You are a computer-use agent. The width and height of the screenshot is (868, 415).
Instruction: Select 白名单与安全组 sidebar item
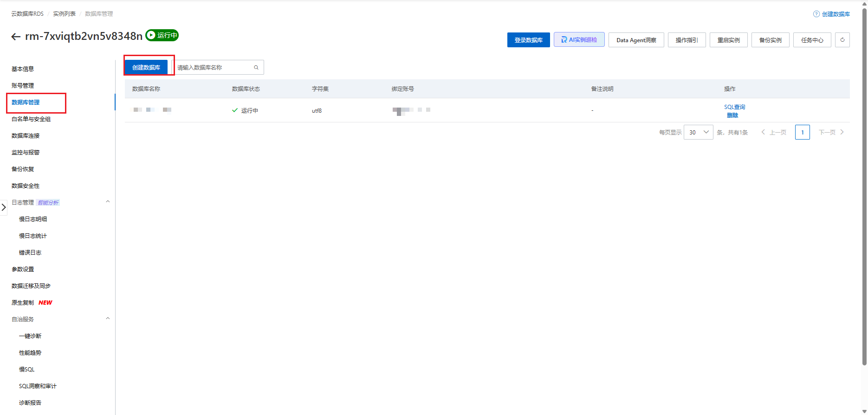tap(31, 119)
